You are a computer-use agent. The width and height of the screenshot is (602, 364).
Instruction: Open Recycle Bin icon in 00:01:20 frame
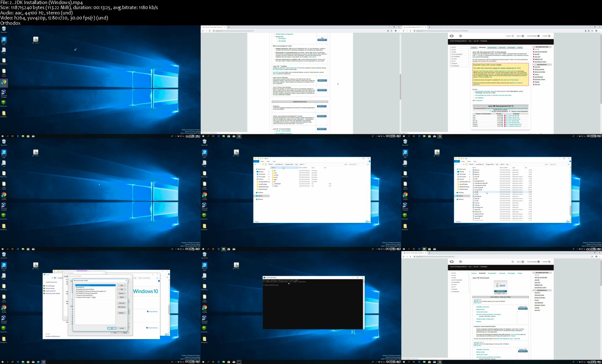[4, 29]
